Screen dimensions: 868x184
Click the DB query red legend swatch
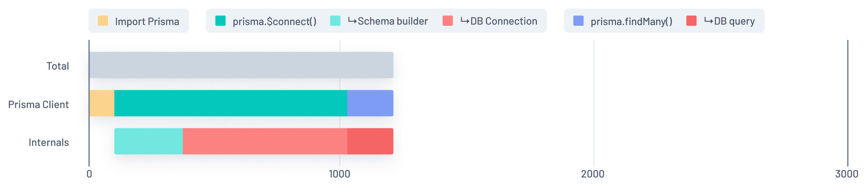[x=691, y=21]
